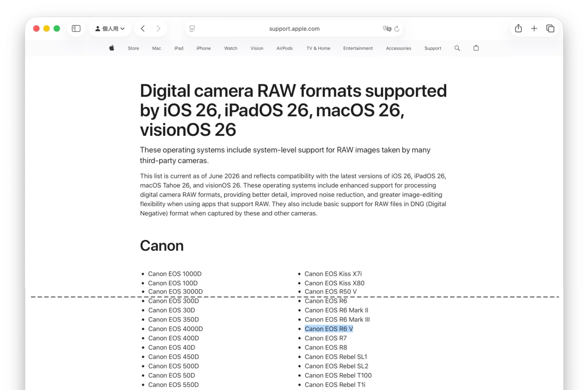588x390 pixels.
Task: Open the Support navigation link
Action: (433, 48)
